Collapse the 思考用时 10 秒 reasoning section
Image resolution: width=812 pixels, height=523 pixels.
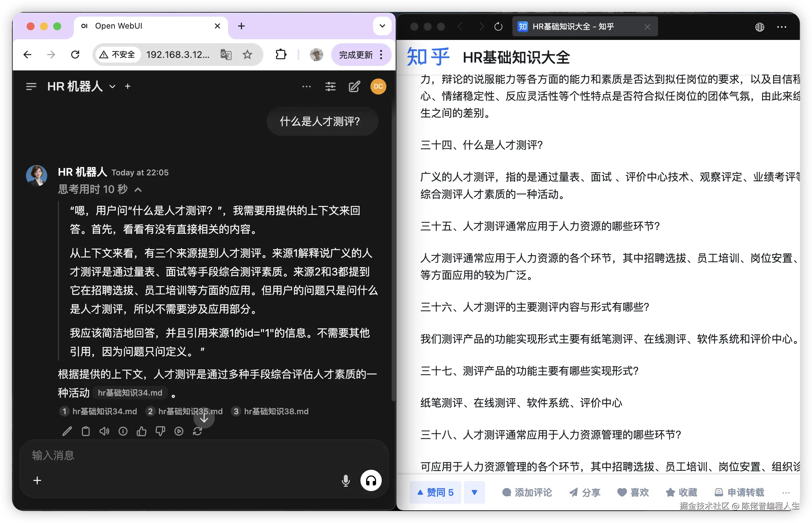pos(138,189)
